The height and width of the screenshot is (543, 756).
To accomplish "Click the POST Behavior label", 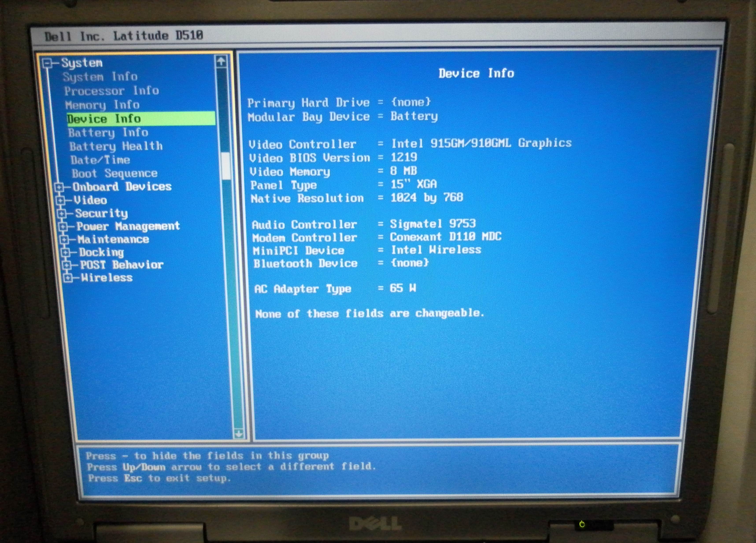I will click(122, 265).
